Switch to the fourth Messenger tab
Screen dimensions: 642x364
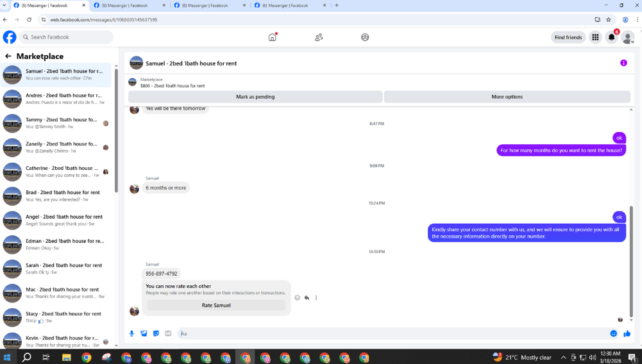pyautogui.click(x=291, y=5)
